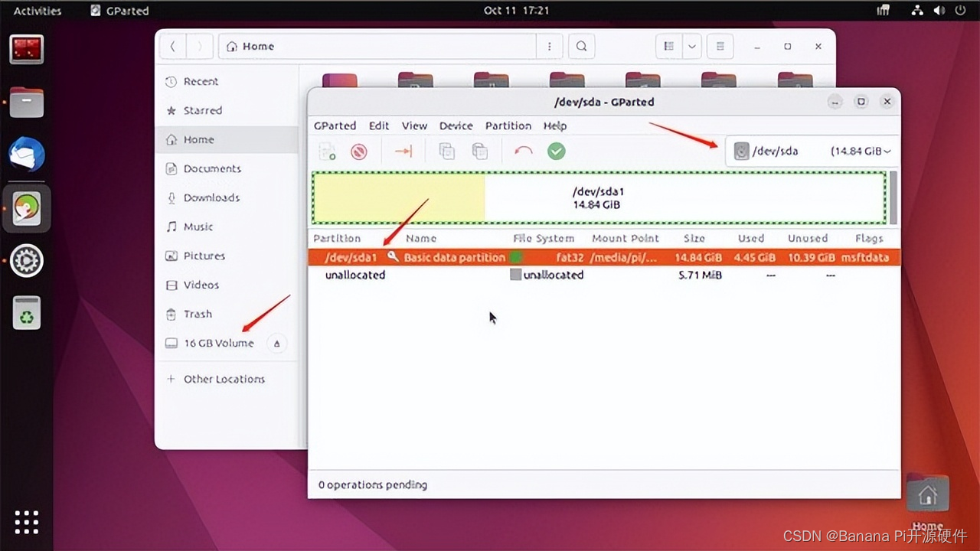Open Thunderbird Mail from the dock

[x=27, y=155]
